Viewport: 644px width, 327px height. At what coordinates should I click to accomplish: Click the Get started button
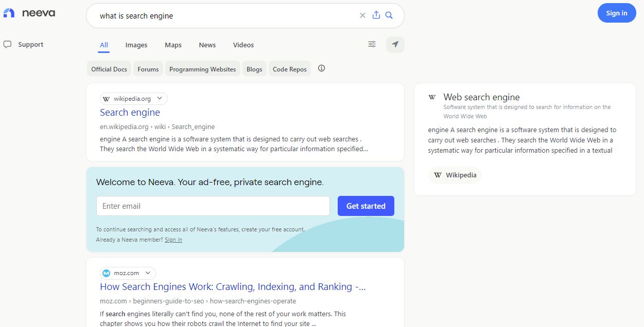click(x=366, y=206)
